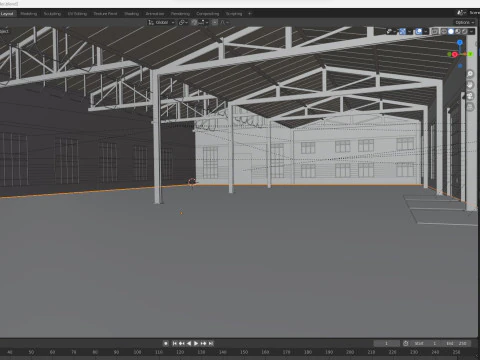This screenshot has width=480, height=360.
Task: Click the End frame field
Action: pyautogui.click(x=457, y=343)
